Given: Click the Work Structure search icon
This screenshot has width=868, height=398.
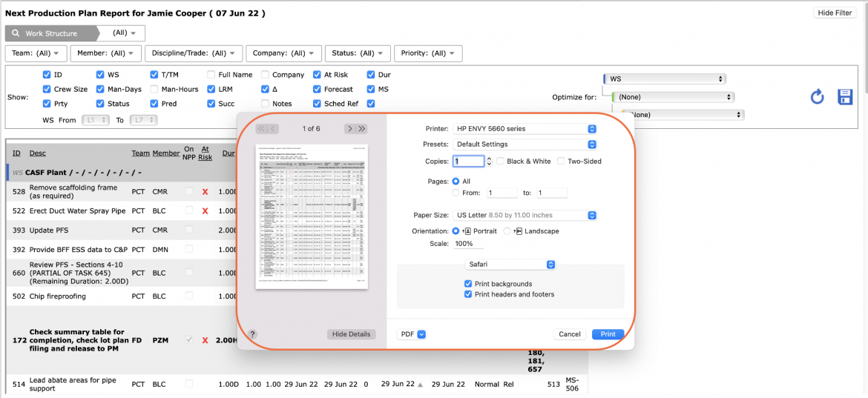Looking at the screenshot, I should coord(16,33).
